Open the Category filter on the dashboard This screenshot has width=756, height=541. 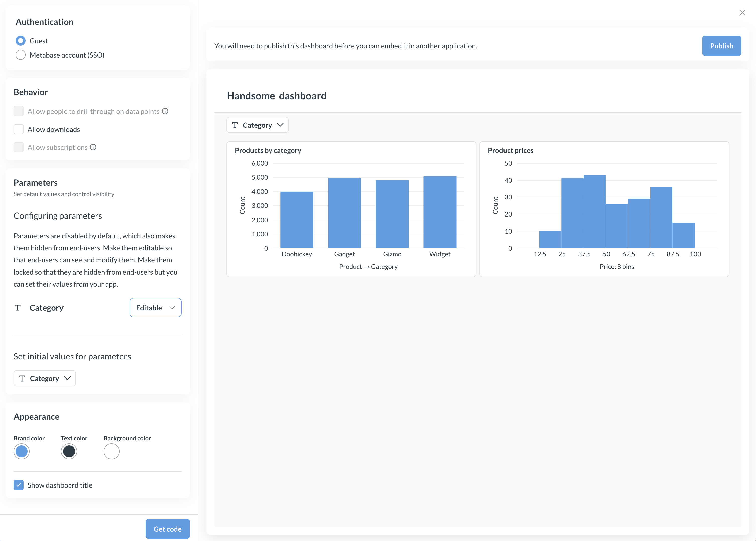pyautogui.click(x=257, y=125)
